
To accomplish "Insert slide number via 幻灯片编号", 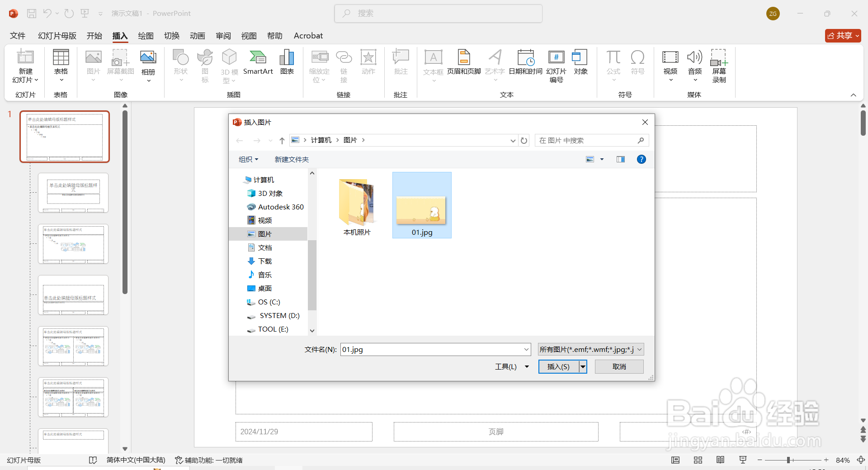I will (x=557, y=66).
